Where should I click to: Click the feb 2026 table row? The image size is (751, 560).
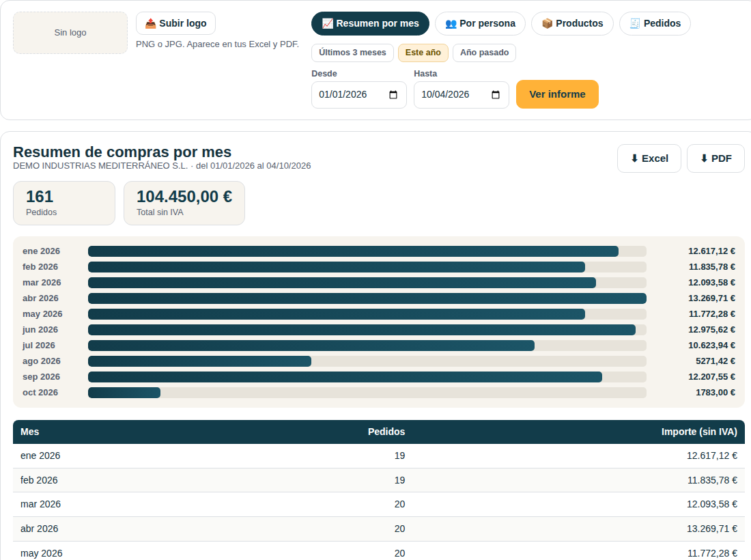[379, 481]
